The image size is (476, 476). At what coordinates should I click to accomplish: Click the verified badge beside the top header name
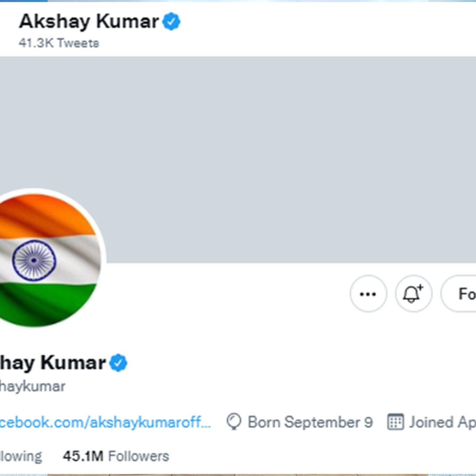tap(171, 21)
